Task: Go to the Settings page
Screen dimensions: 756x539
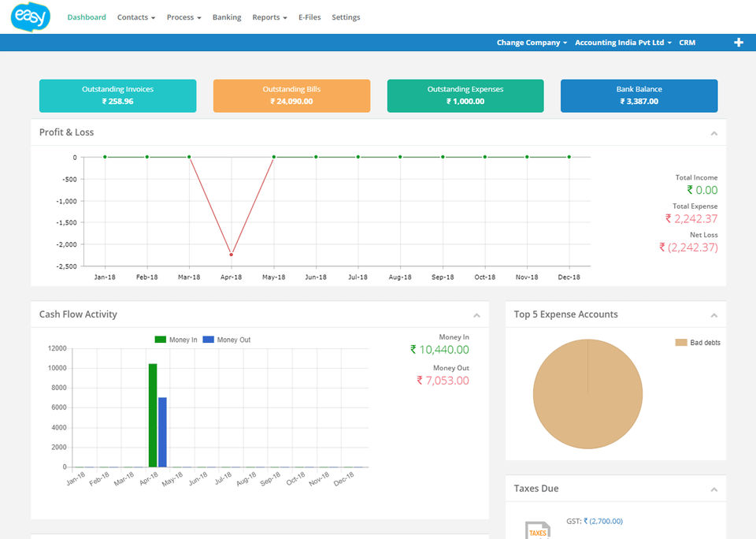Action: (x=346, y=17)
